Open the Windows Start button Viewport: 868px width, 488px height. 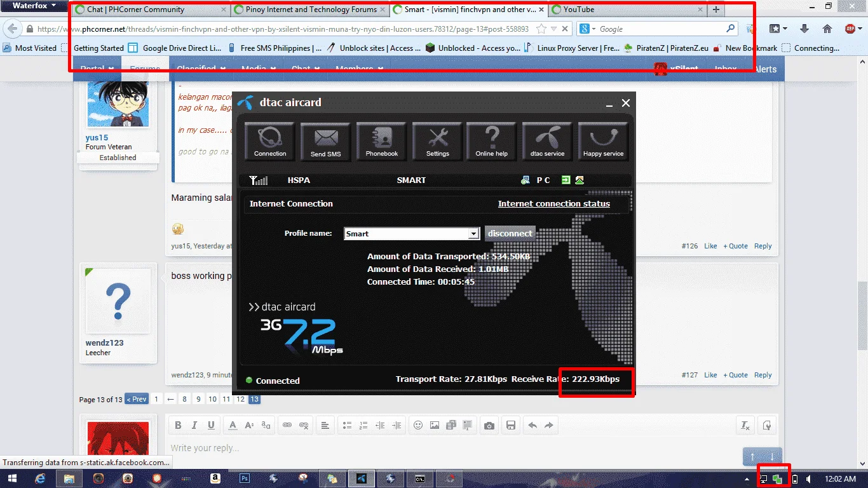11,478
